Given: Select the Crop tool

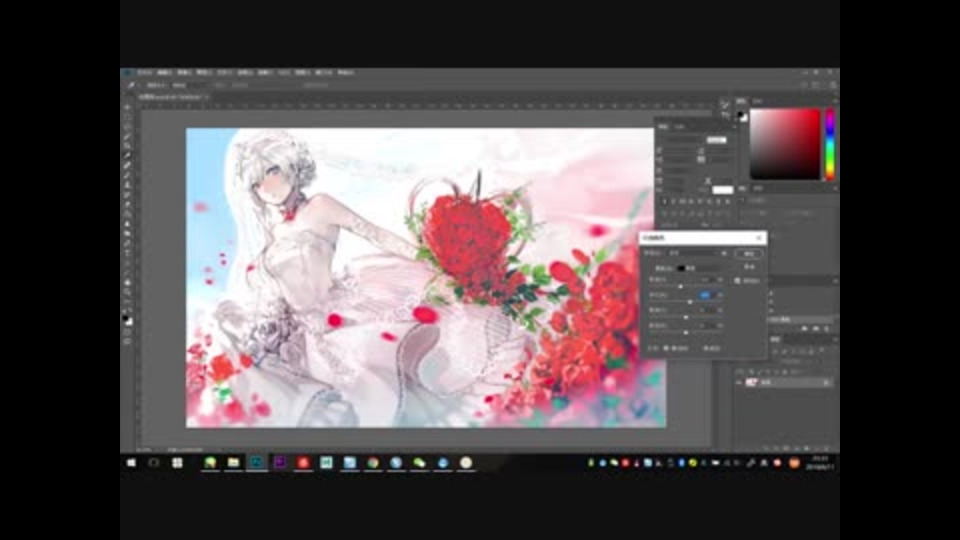Looking at the screenshot, I should (x=127, y=146).
